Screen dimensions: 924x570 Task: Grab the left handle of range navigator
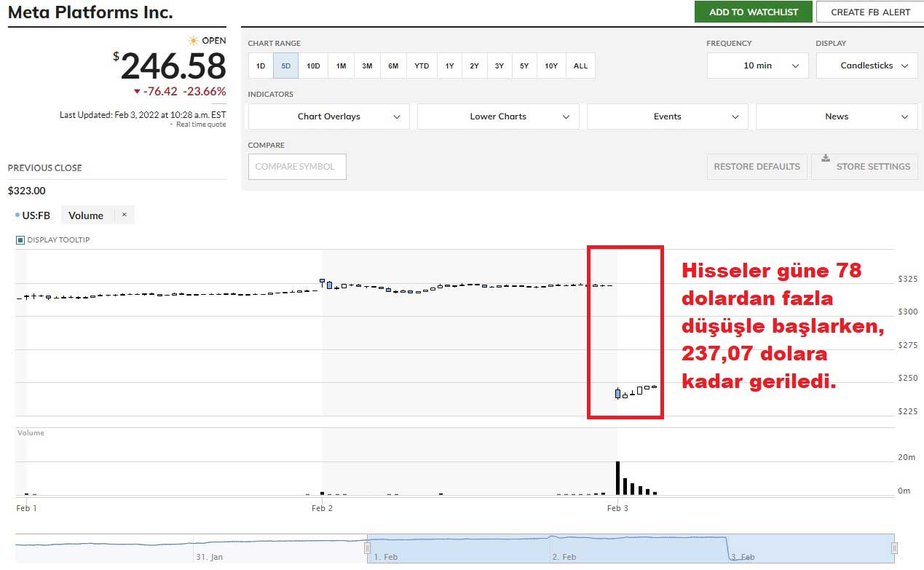tap(368, 548)
